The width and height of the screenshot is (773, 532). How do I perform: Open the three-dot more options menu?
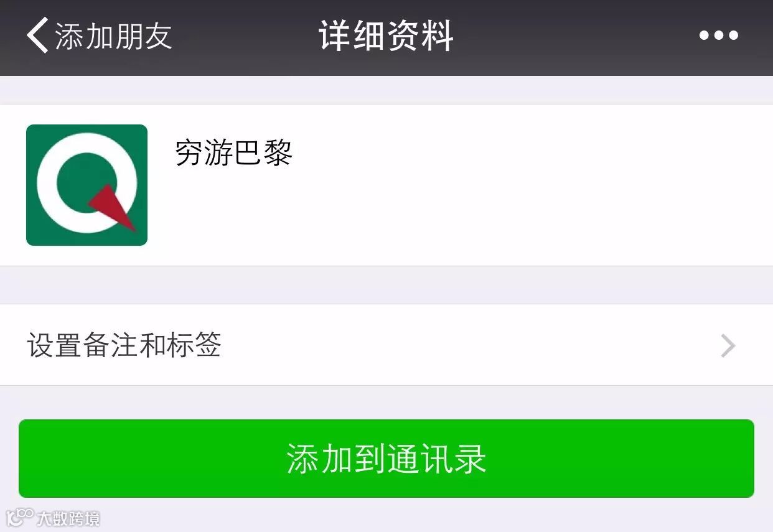(x=718, y=35)
